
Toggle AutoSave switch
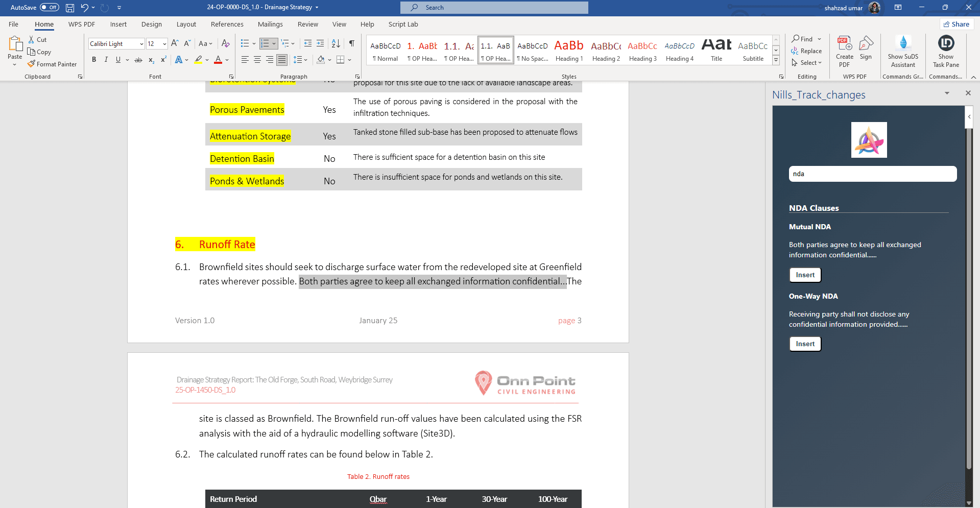(50, 8)
